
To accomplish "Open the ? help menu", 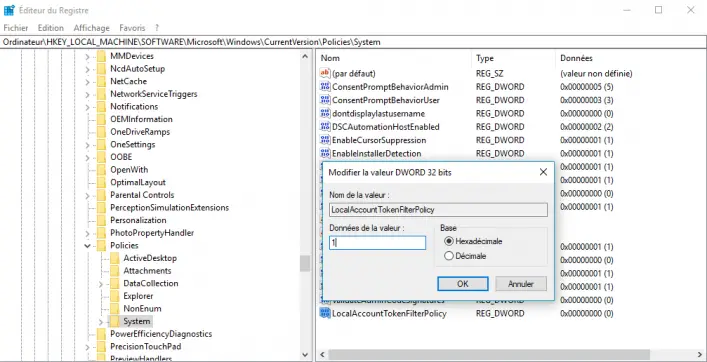I will click(x=157, y=28).
